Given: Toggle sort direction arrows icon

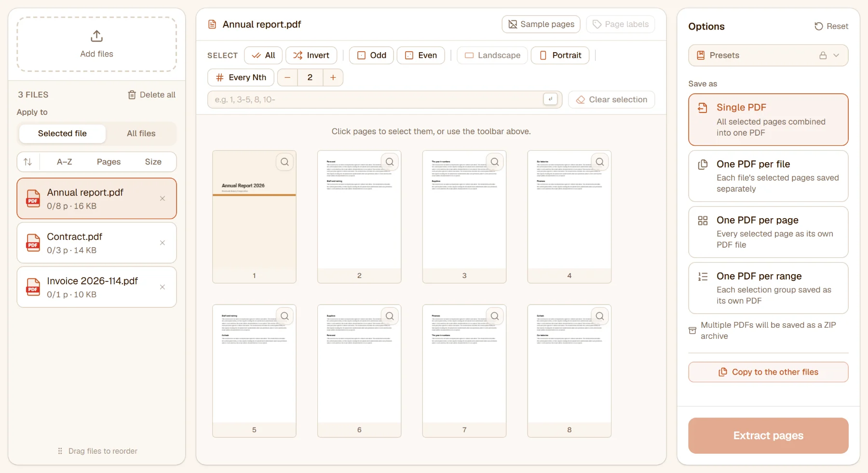Looking at the screenshot, I should 28,162.
